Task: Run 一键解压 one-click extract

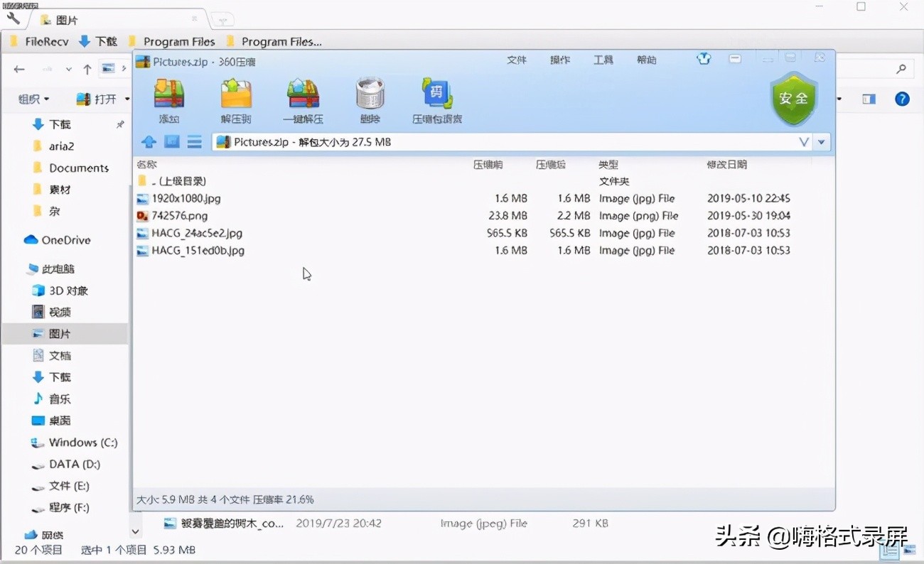Action: pos(303,100)
